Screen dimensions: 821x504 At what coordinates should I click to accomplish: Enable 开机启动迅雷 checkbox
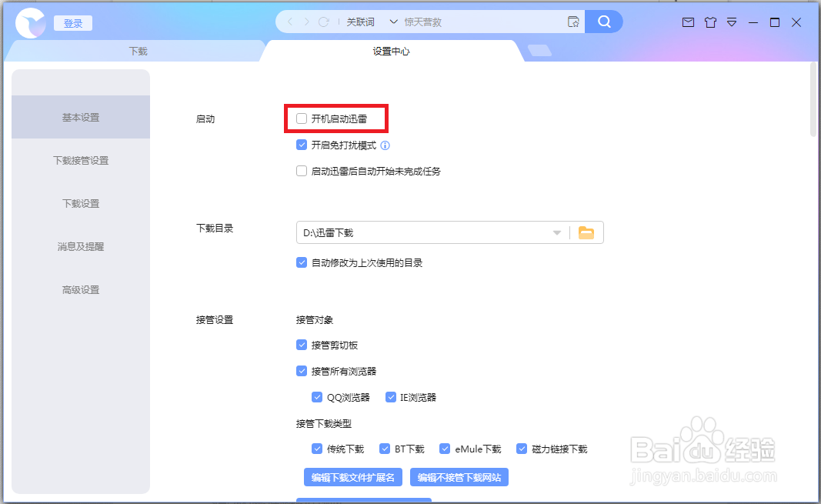302,118
